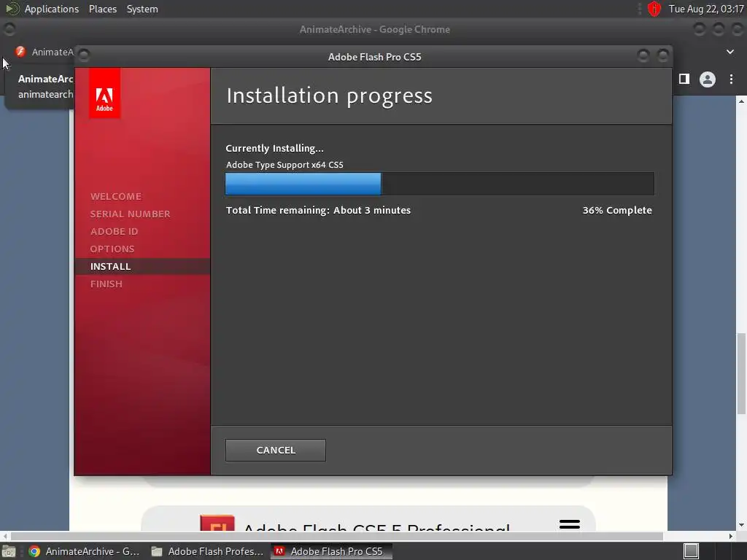Click scroll-left arrow of horizontal scrollbar
The width and height of the screenshot is (747, 560).
[5, 536]
